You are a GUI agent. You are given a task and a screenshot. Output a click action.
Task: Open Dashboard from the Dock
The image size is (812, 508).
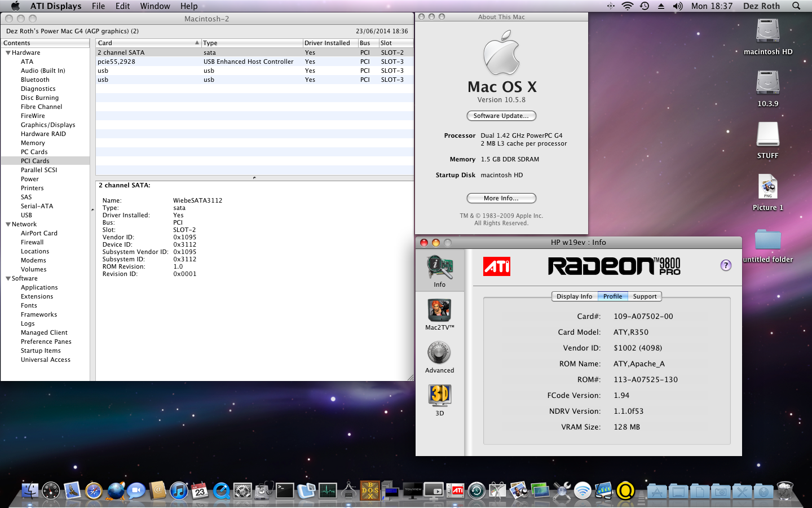[51, 491]
